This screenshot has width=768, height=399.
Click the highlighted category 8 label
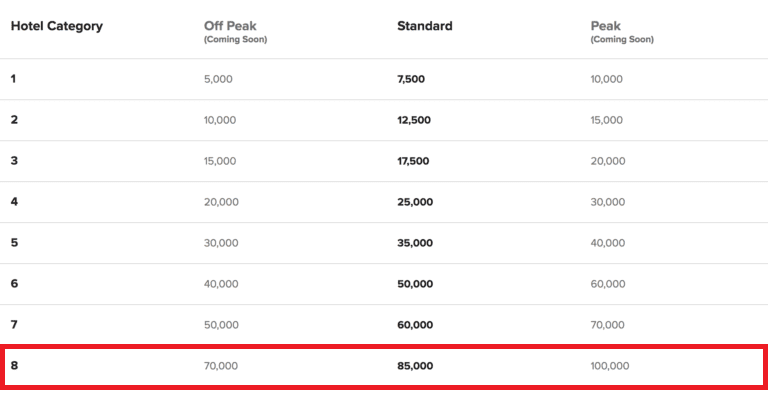(14, 365)
